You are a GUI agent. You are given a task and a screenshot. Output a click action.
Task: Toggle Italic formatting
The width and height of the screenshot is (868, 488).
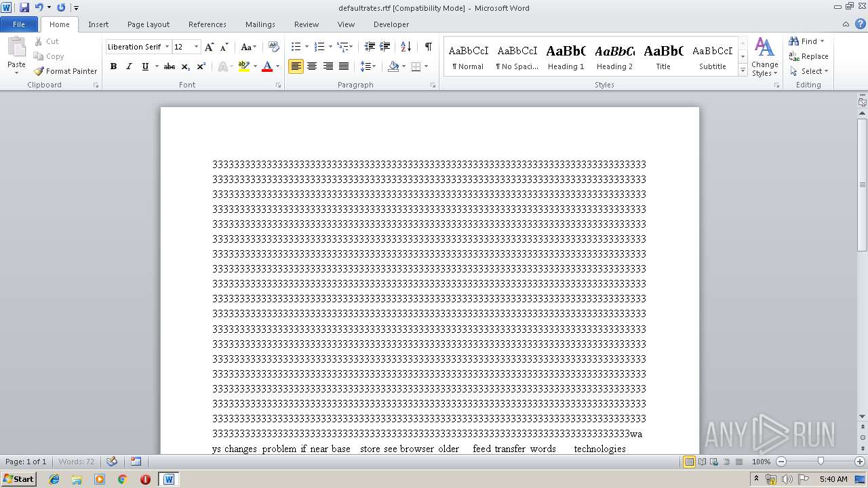[129, 66]
